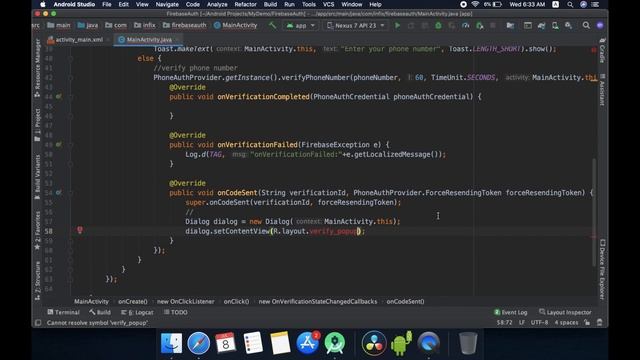
Task: Toggle tool window bars icon in status bar
Action: (38, 323)
